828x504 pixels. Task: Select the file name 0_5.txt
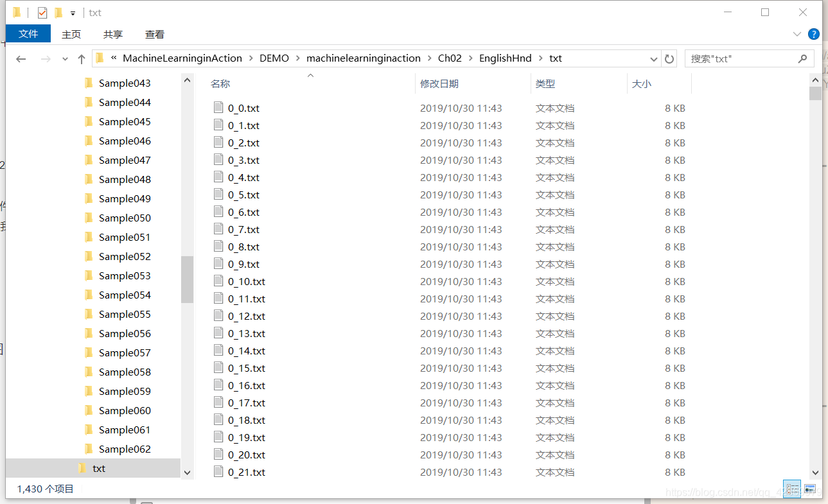coord(243,195)
